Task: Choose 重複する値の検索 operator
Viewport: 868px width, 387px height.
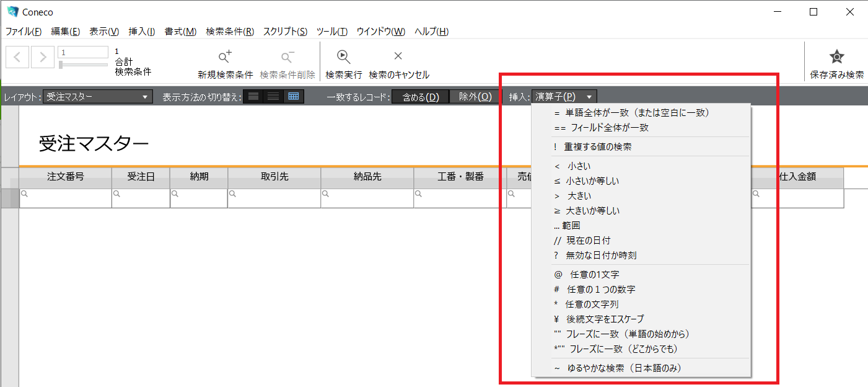Action: pyautogui.click(x=641, y=147)
